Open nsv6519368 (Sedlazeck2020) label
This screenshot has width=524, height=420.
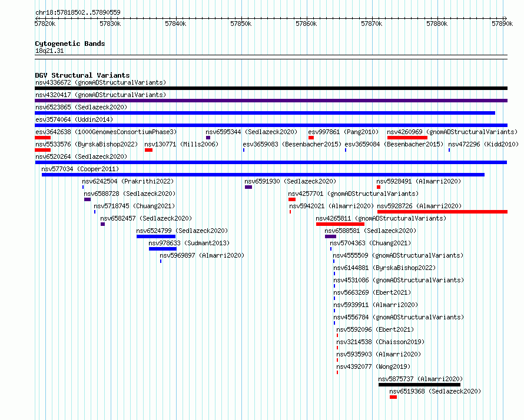coord(435,391)
